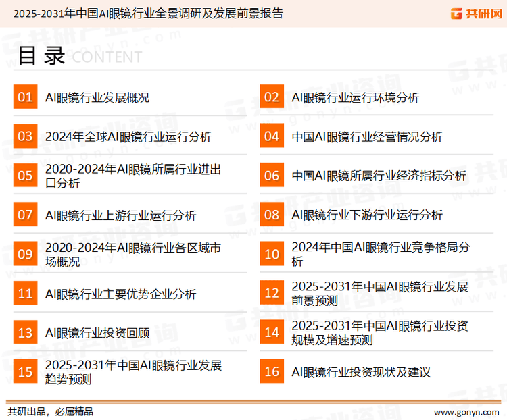Open 中国AI眼镜所属行业经济指标分析 entry

pyautogui.click(x=379, y=176)
